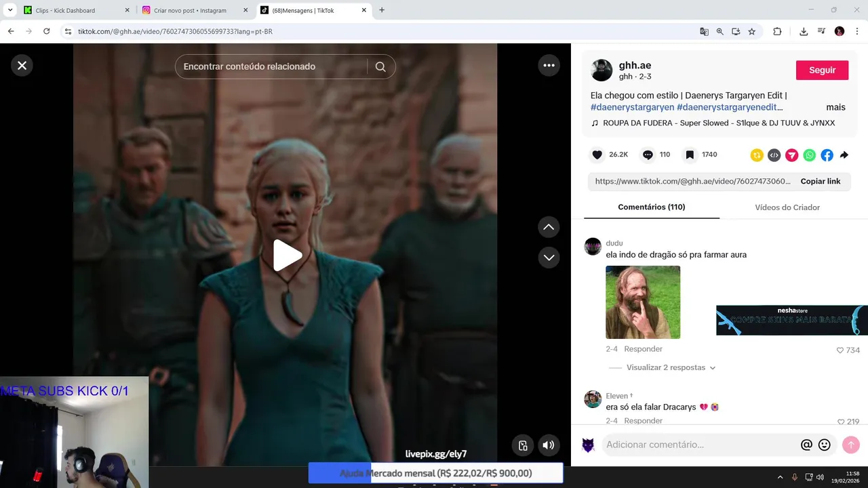This screenshot has height=488, width=868.
Task: Save the video with the bookmark icon
Action: pos(690,155)
